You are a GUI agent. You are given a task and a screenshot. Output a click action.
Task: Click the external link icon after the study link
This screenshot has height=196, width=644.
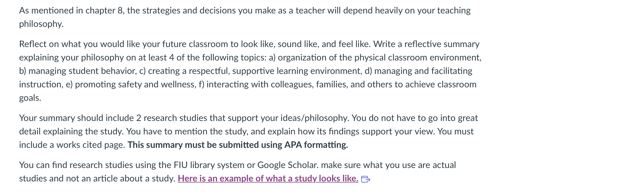tap(366, 179)
